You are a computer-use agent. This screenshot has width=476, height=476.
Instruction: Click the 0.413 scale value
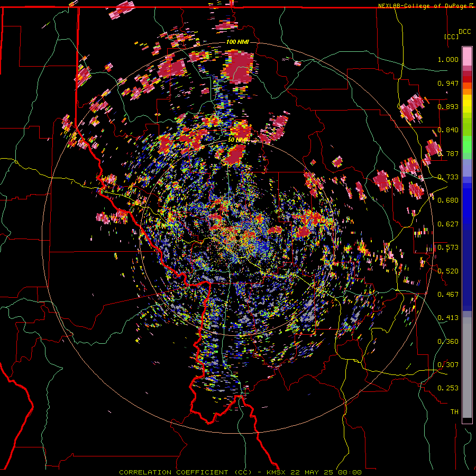point(448,318)
